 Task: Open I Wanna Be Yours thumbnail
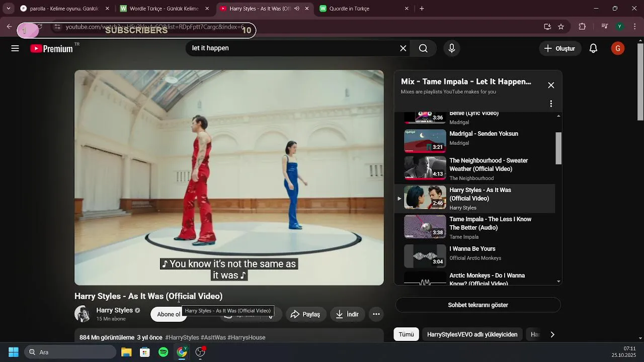(425, 255)
